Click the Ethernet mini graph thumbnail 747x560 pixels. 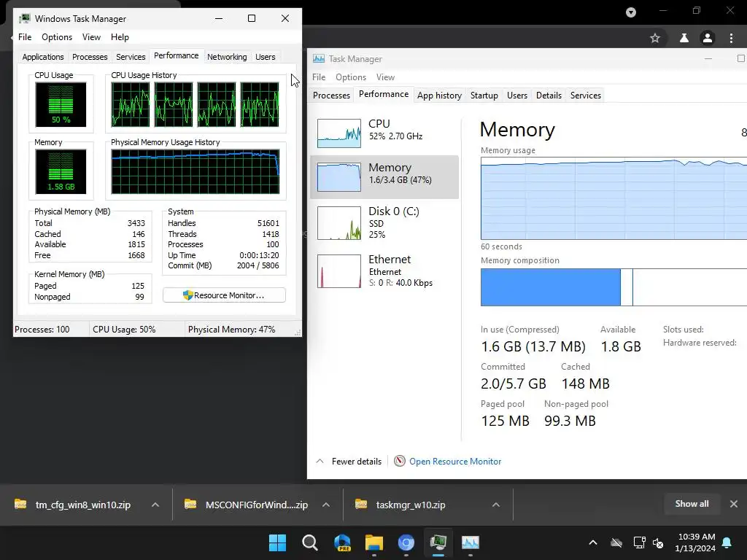point(338,271)
